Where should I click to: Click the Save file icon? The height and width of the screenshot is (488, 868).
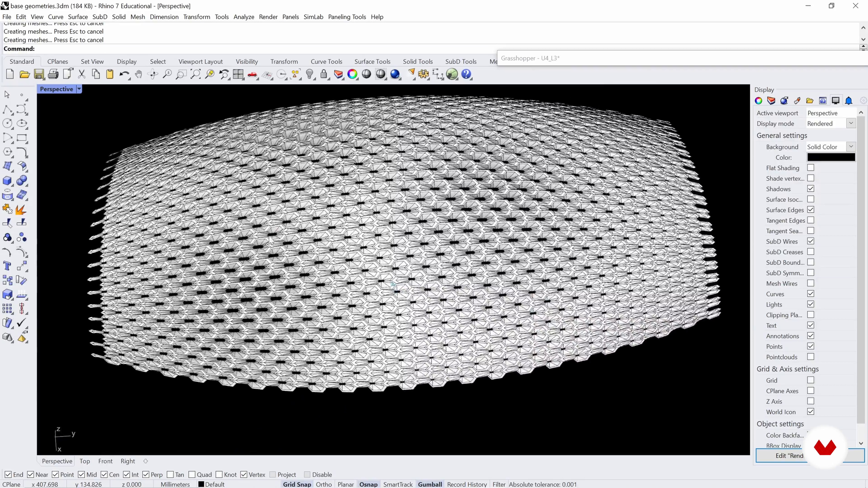[39, 74]
